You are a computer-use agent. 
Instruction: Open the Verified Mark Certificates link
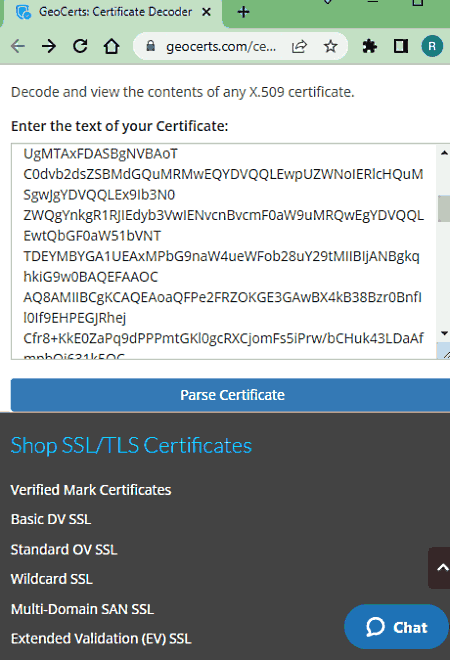[x=91, y=490]
